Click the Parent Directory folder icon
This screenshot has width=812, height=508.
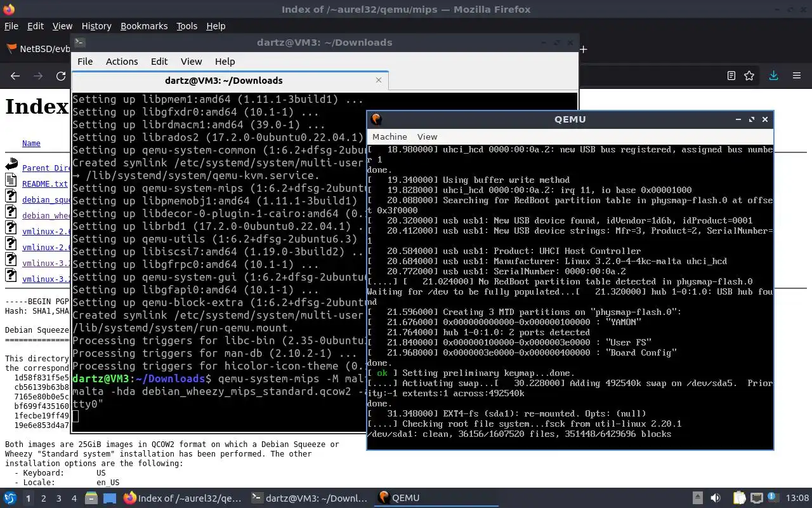[x=11, y=165]
